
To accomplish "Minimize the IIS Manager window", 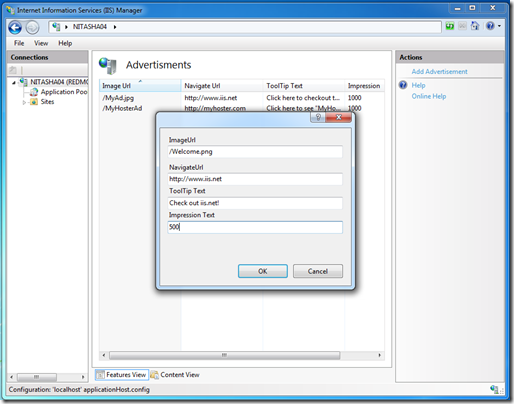I will coord(458,8).
